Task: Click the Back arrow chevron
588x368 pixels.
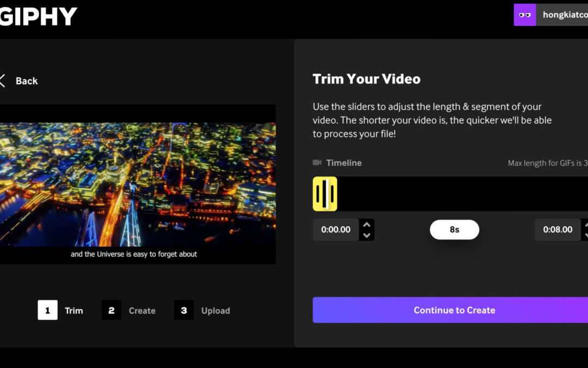Action: [x=3, y=81]
